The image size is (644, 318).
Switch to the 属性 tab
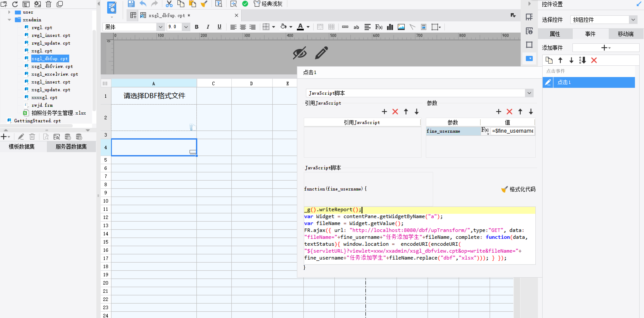(555, 34)
